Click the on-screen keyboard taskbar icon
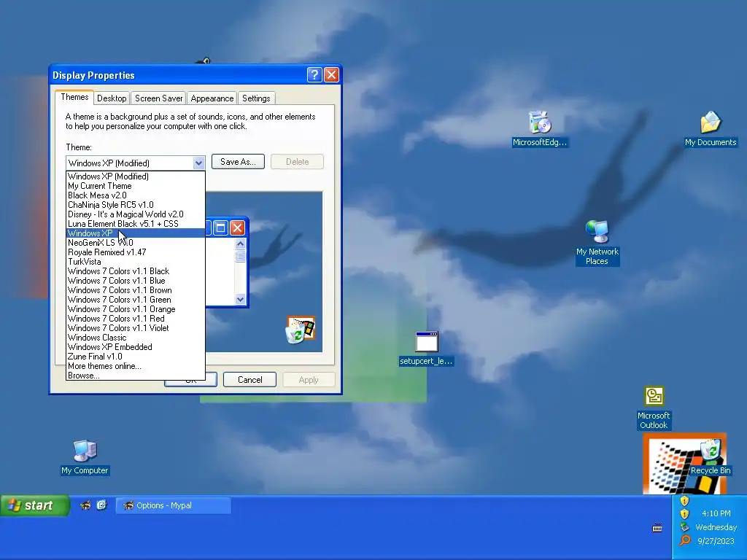 657,528
